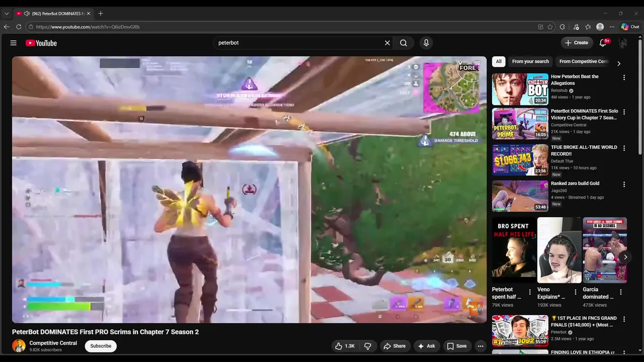Pause the video by clicking the player
The image size is (644, 362).
coord(250,190)
